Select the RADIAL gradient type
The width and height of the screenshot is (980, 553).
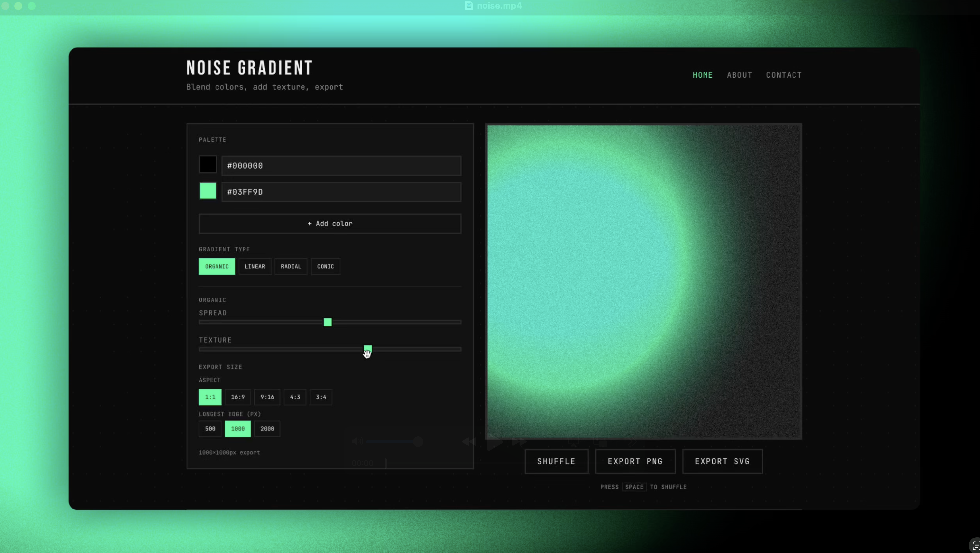click(290, 266)
